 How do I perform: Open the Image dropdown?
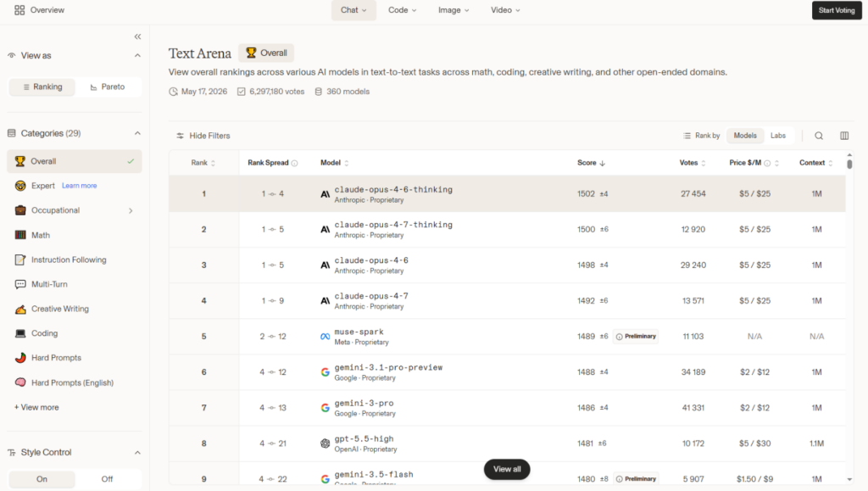click(x=453, y=10)
